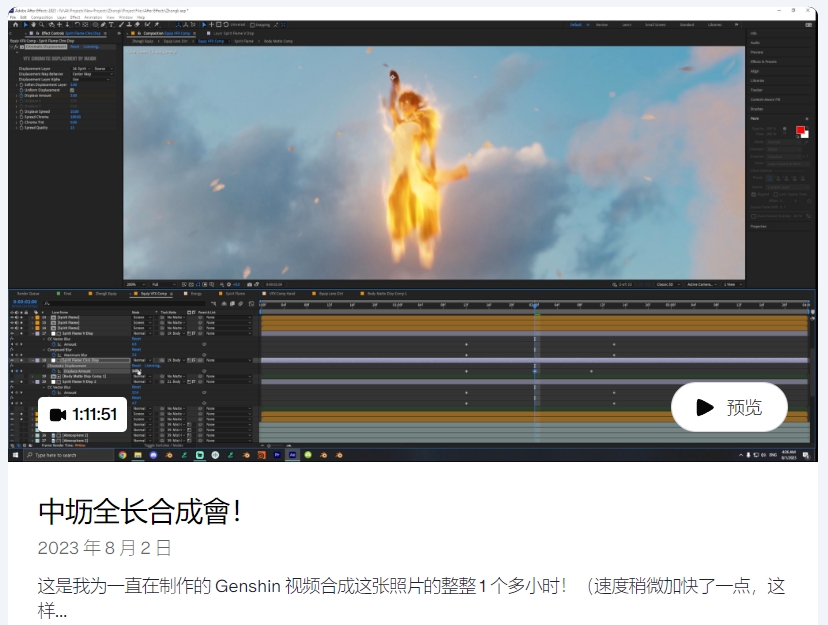Open the post title 中坜全长合成會!
This screenshot has height=625, width=828.
(x=139, y=512)
